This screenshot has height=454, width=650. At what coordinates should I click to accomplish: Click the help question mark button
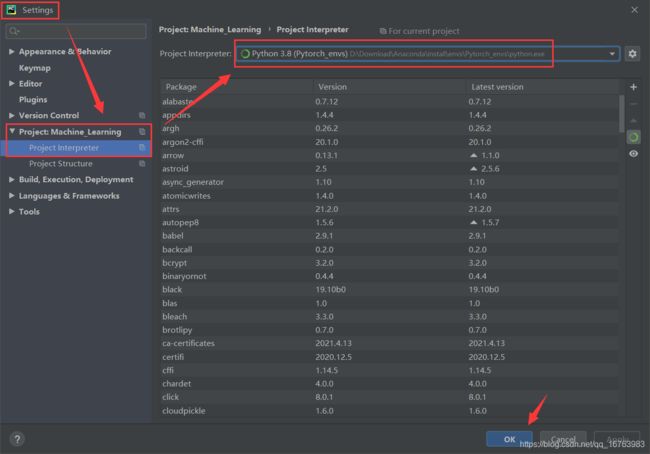click(x=17, y=439)
